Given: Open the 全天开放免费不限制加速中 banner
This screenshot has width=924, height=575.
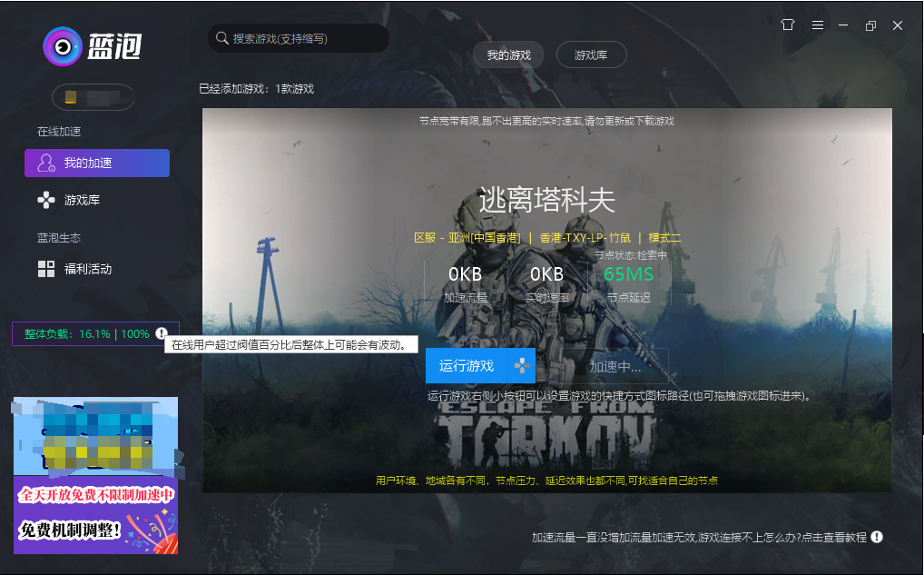Looking at the screenshot, I should 96,515.
